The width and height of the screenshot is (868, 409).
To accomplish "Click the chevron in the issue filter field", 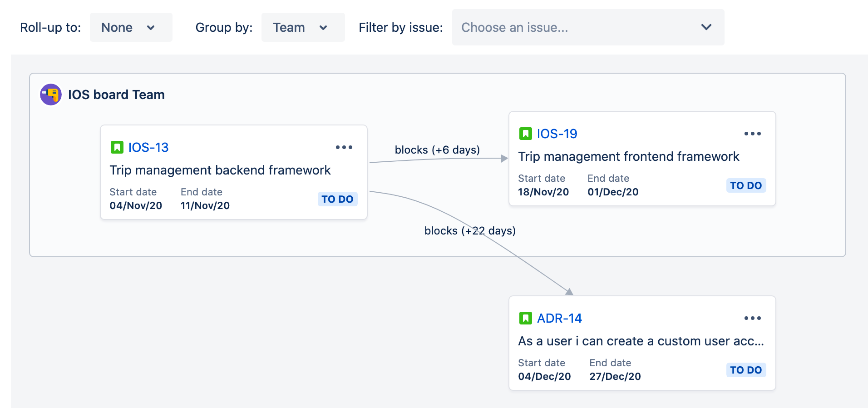I will (706, 27).
